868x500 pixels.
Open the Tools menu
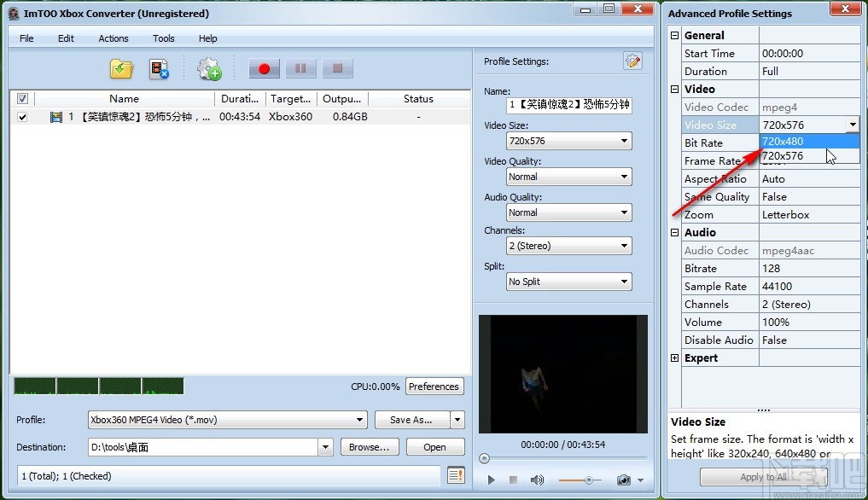(x=163, y=38)
